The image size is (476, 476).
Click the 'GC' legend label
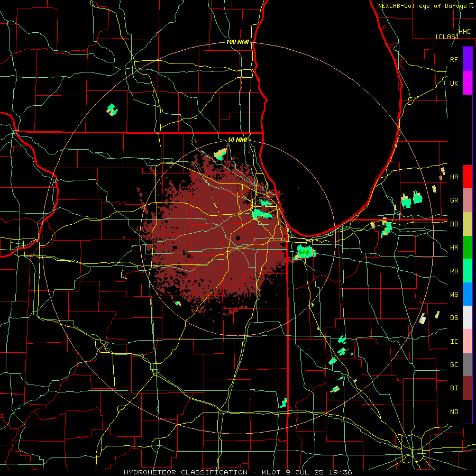click(x=454, y=364)
